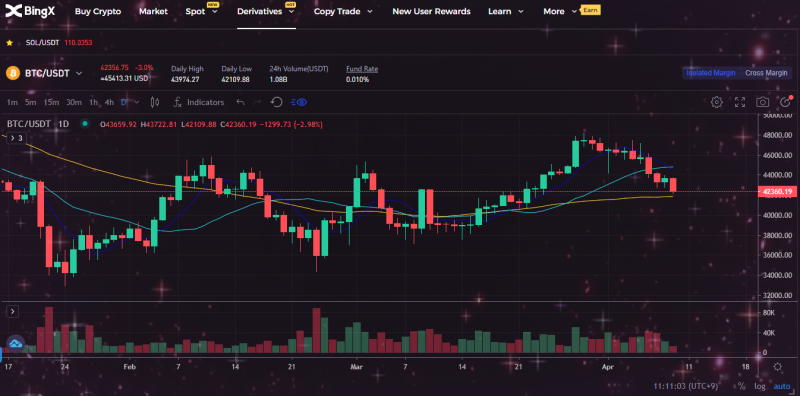This screenshot has height=396, width=800.
Task: Select the 1h timeframe
Action: 93,102
